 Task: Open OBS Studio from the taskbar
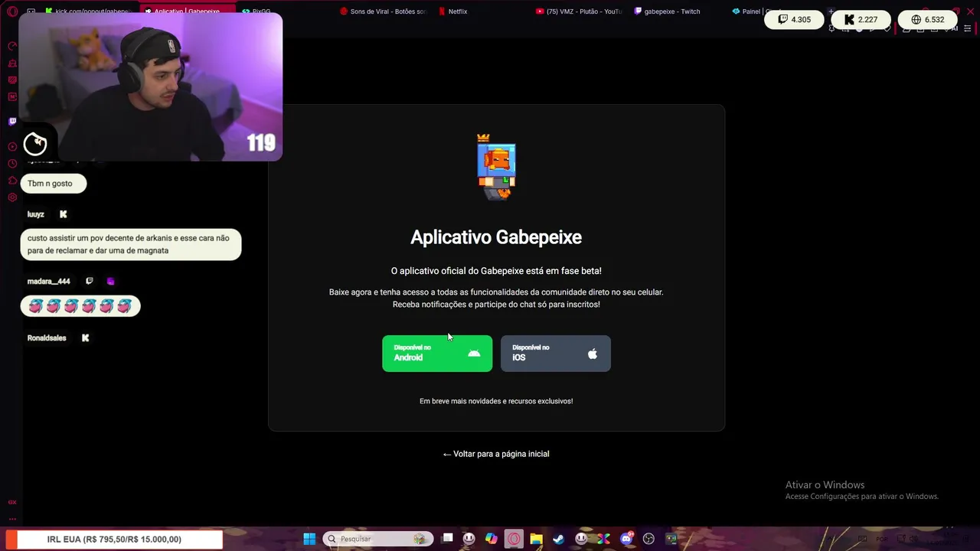648,539
